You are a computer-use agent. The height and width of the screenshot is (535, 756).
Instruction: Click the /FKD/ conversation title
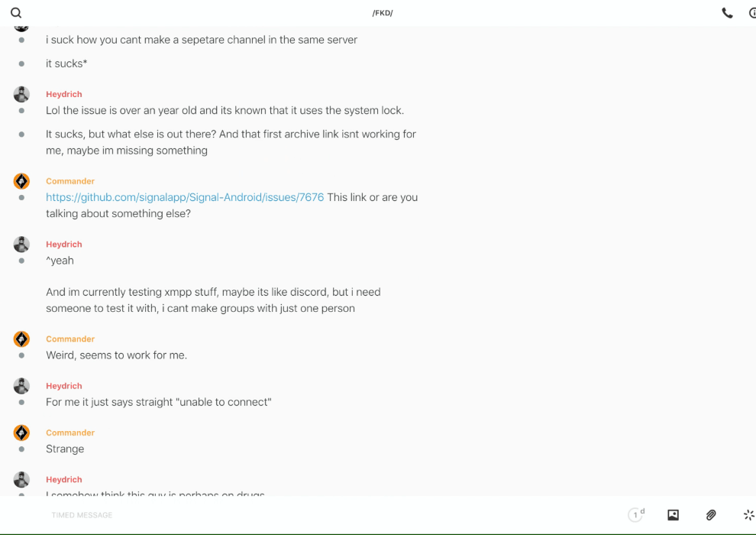[x=382, y=13]
